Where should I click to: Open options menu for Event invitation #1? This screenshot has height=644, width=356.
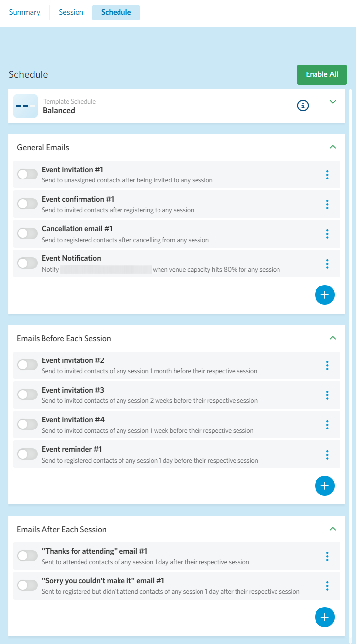coord(327,175)
